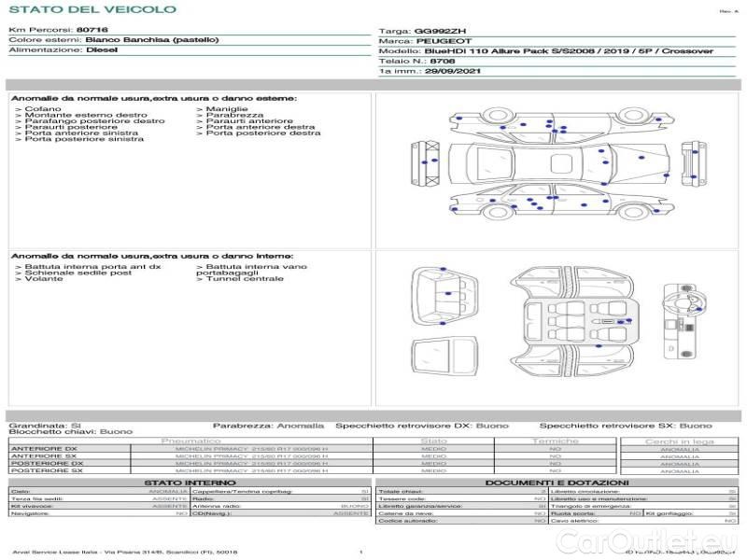This screenshot has width=747, height=560.
Task: Click the 'Montante esterno destro' entry
Action: (x=86, y=115)
